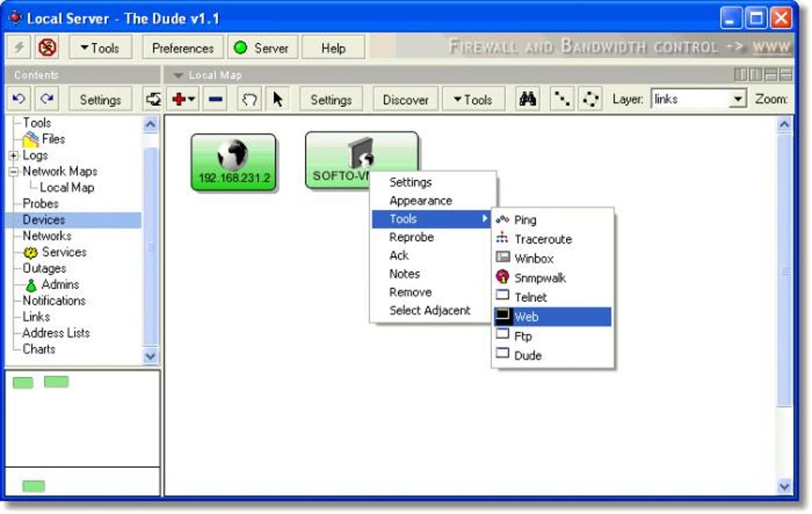Click the Contents pane Settings button
The height and width of the screenshot is (514, 812).
click(x=100, y=99)
